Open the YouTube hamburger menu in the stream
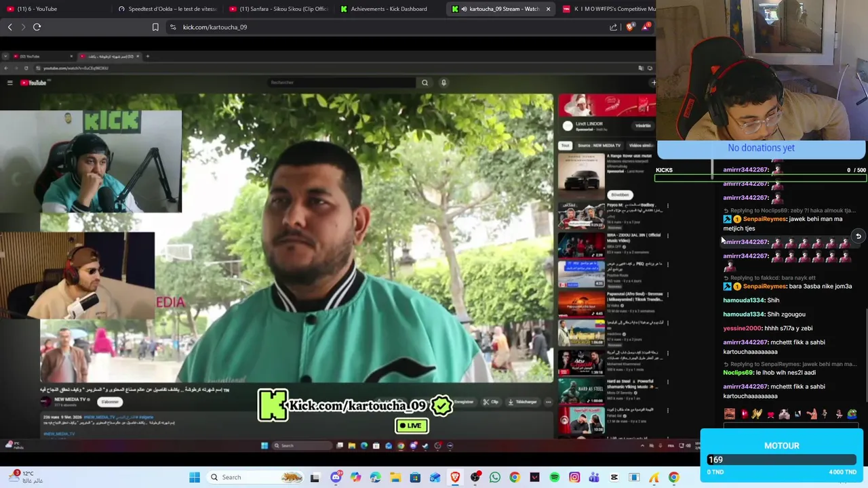 (x=9, y=83)
